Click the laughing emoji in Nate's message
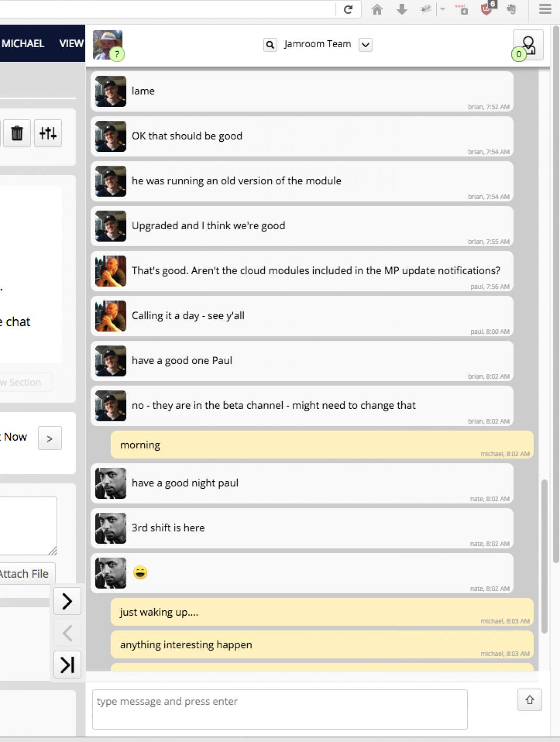This screenshot has height=742, width=560. [140, 572]
